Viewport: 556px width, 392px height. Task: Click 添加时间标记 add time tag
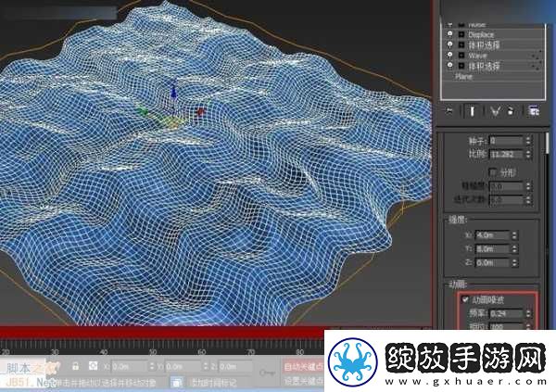click(213, 383)
